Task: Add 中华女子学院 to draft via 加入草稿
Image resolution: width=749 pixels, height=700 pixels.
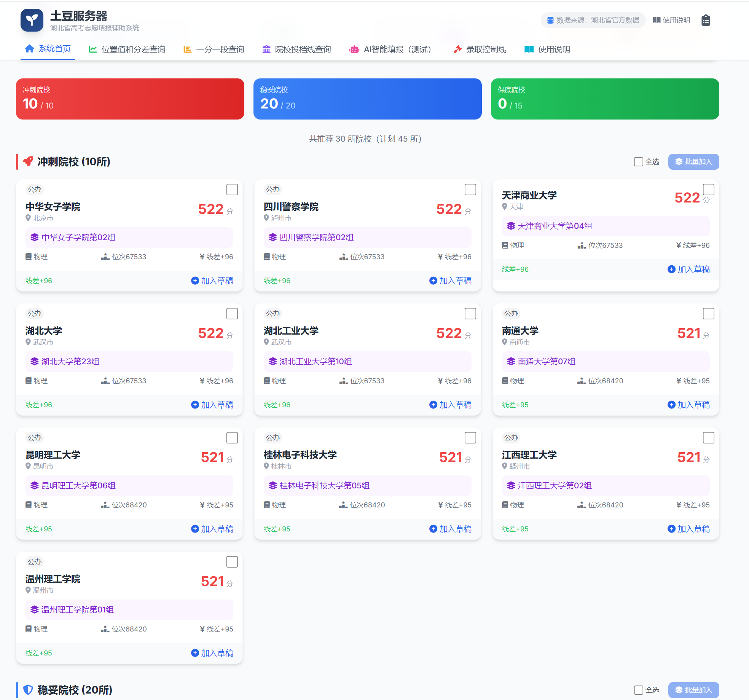Action: [x=212, y=281]
